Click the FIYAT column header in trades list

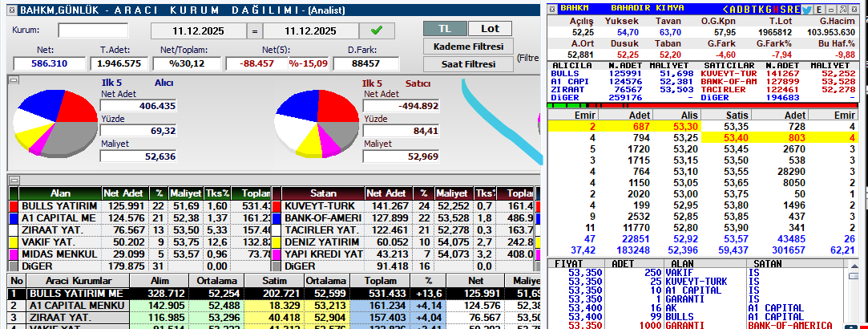[575, 264]
